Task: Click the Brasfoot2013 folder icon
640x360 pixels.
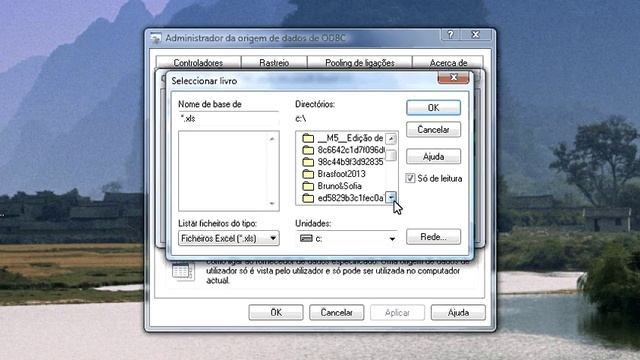Action: [308, 174]
